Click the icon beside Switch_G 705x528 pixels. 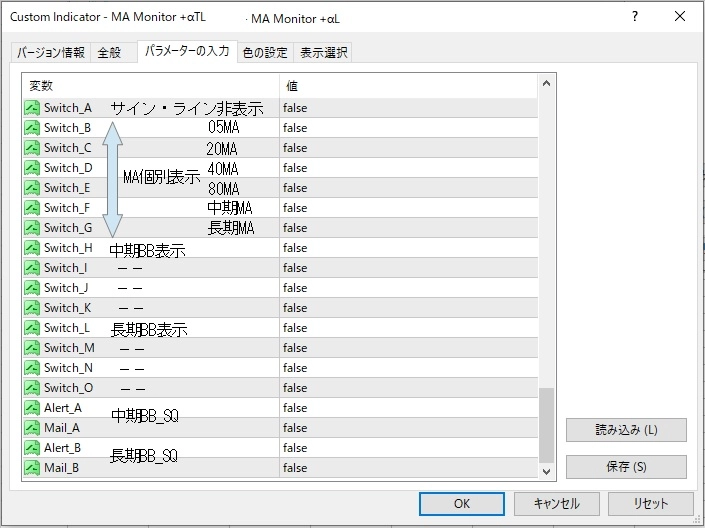point(32,228)
